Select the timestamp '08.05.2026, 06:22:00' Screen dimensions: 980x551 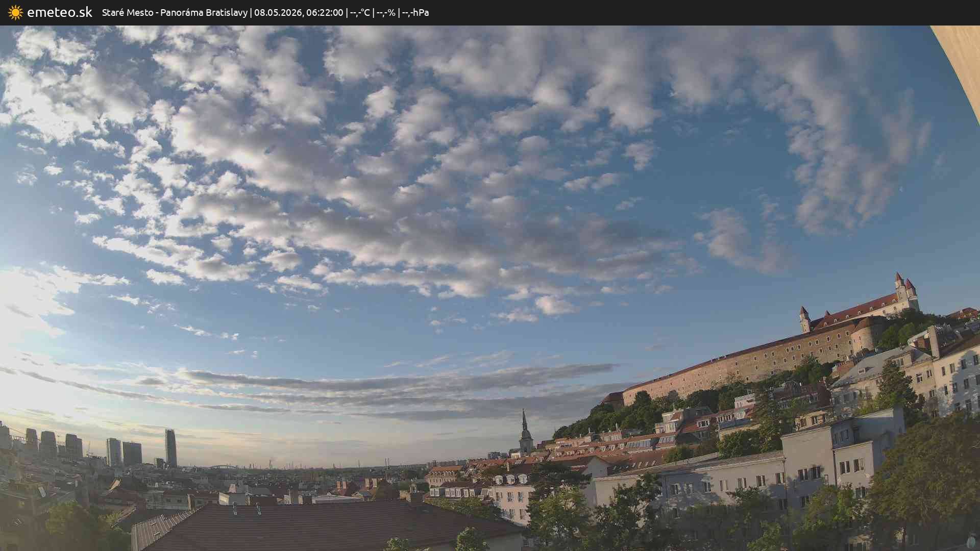coord(299,12)
